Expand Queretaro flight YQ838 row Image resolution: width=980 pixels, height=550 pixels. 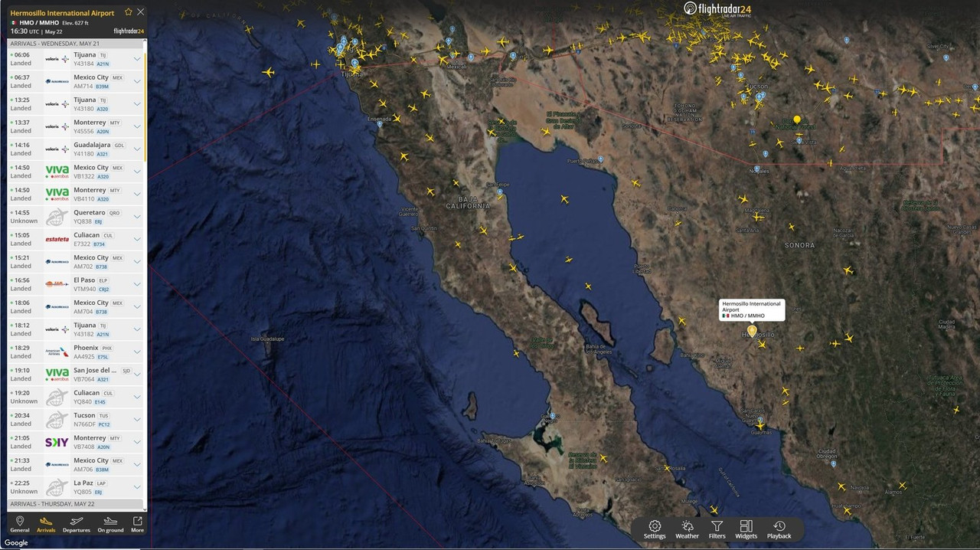[137, 217]
